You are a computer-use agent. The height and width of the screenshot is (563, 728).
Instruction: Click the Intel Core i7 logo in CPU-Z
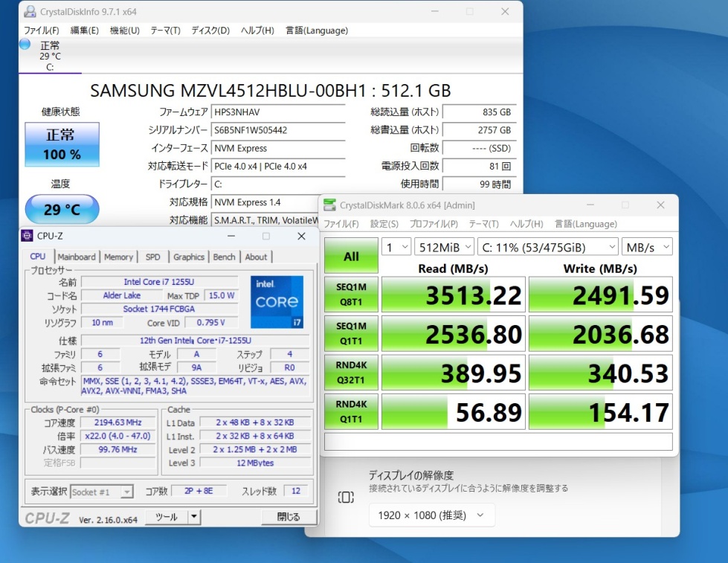tap(277, 302)
